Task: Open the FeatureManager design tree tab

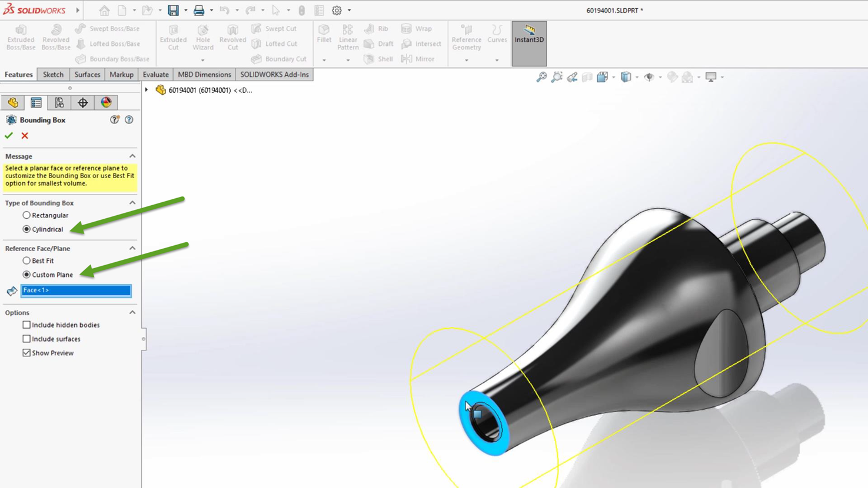Action: tap(13, 102)
